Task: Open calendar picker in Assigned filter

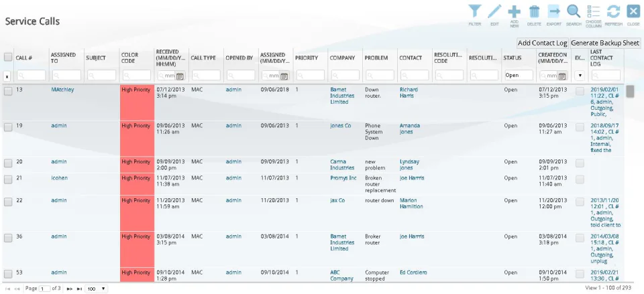Action: pyautogui.click(x=284, y=76)
